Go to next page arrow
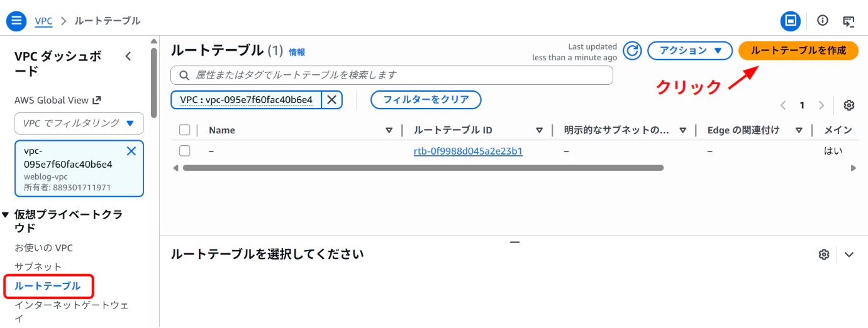This screenshot has height=328, width=868. coord(821,105)
